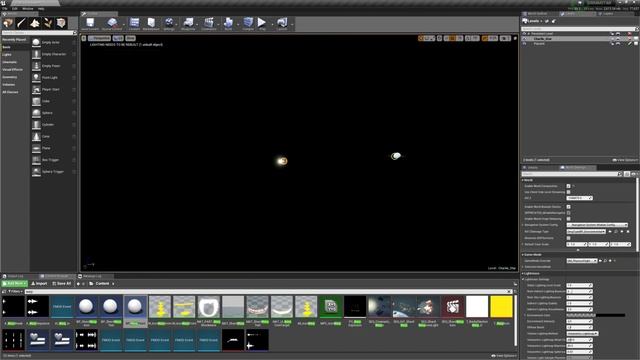Open the Volume Lighting Method dropdown

tap(582, 333)
